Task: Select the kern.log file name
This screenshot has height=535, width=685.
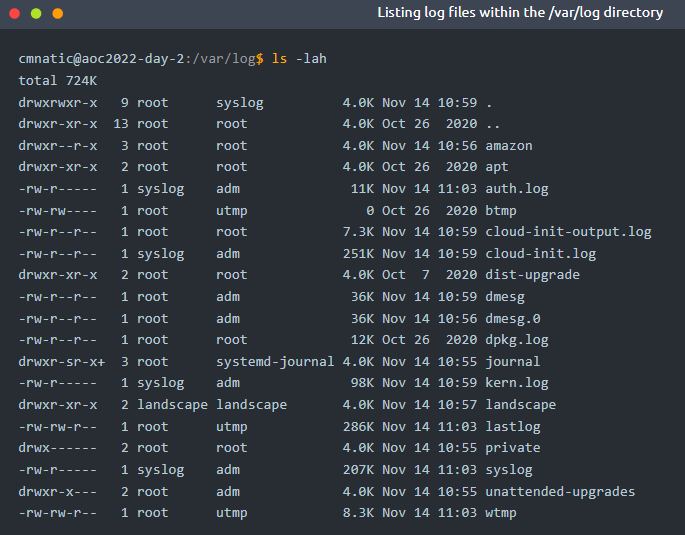Action: (x=517, y=383)
